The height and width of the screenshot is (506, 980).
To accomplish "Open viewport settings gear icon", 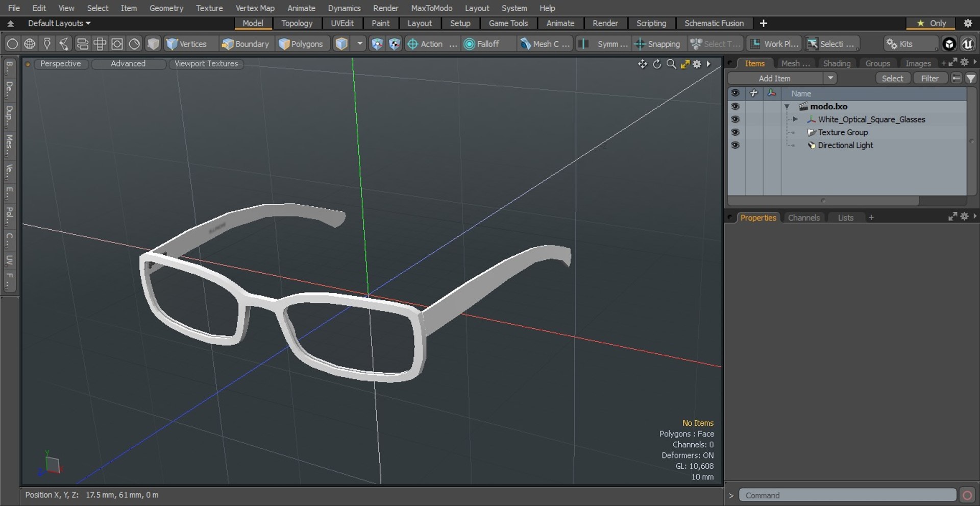I will (697, 64).
